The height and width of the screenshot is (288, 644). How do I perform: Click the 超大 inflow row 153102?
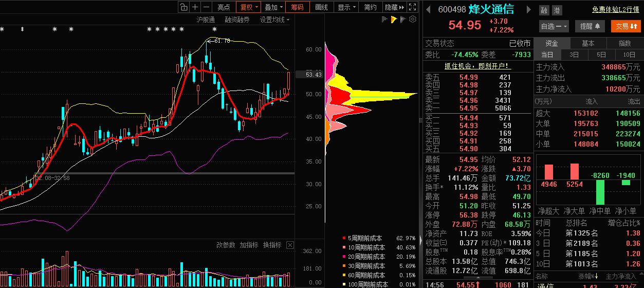pyautogui.click(x=588, y=113)
